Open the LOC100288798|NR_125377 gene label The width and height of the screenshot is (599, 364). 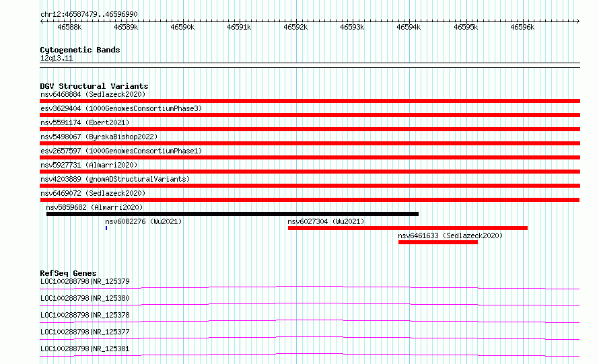click(x=85, y=332)
